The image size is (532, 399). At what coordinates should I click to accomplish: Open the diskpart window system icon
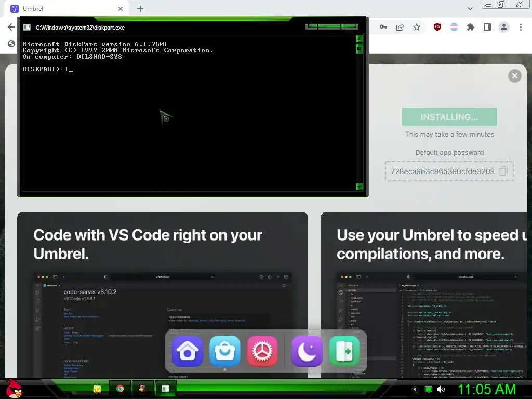pyautogui.click(x=27, y=28)
